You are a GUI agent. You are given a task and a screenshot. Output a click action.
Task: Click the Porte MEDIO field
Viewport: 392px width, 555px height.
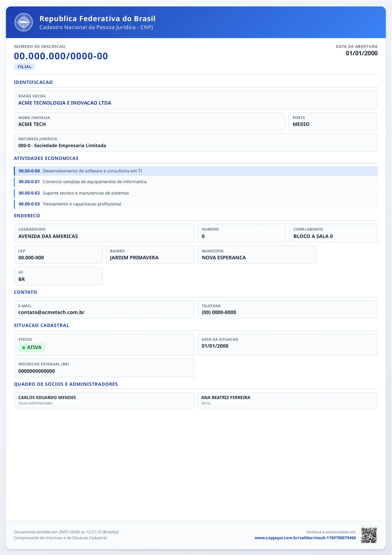pyautogui.click(x=332, y=121)
